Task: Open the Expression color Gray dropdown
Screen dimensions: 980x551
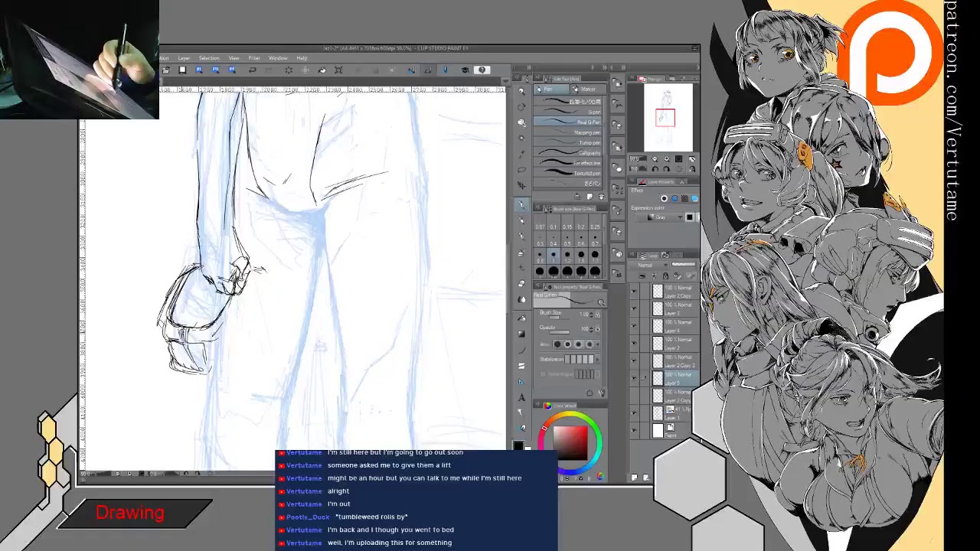Action: [660, 217]
